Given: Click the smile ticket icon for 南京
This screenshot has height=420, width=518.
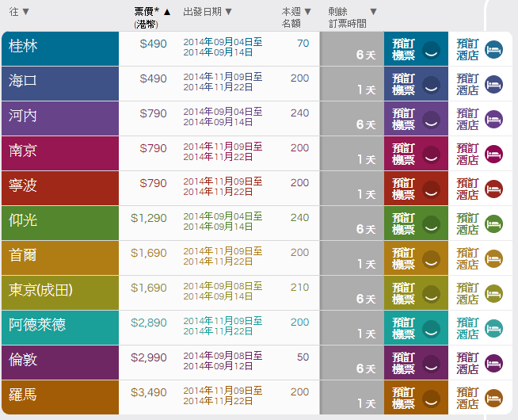Looking at the screenshot, I should pyautogui.click(x=431, y=155).
